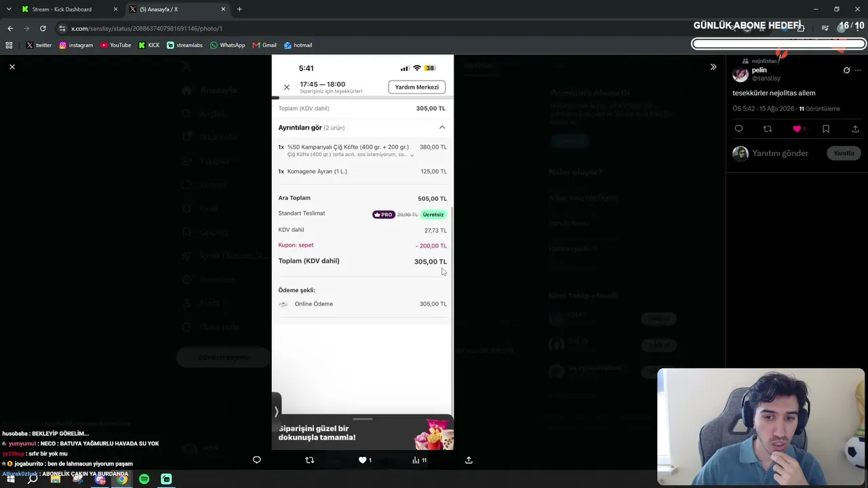Open Spotify from the taskbar

[144, 479]
